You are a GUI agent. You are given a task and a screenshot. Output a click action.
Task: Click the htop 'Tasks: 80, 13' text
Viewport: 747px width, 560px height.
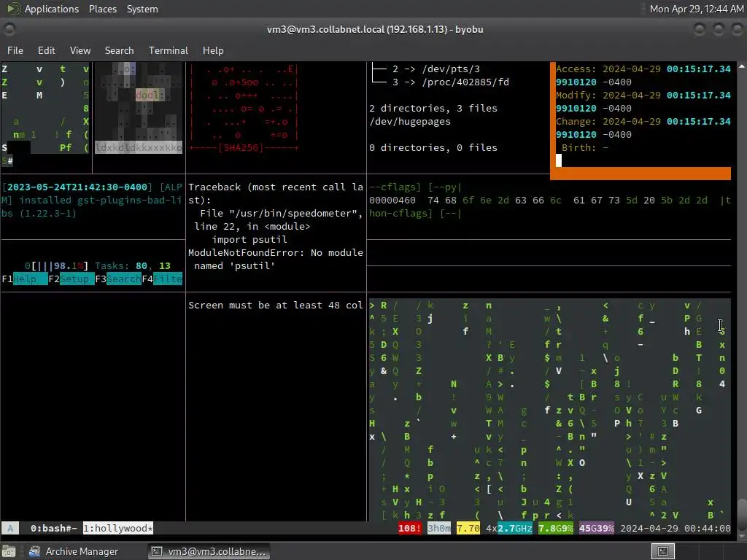pyautogui.click(x=133, y=265)
